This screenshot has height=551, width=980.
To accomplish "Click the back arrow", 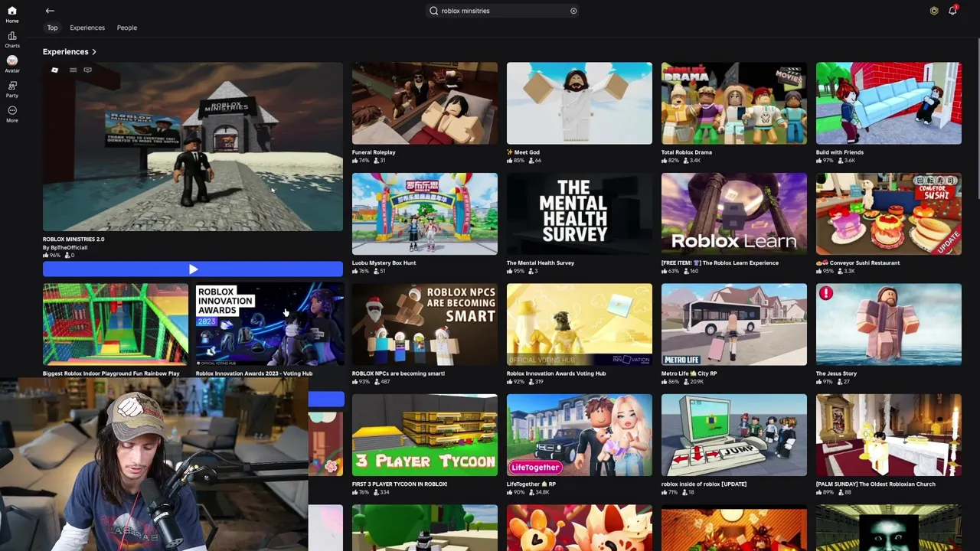I will point(50,11).
